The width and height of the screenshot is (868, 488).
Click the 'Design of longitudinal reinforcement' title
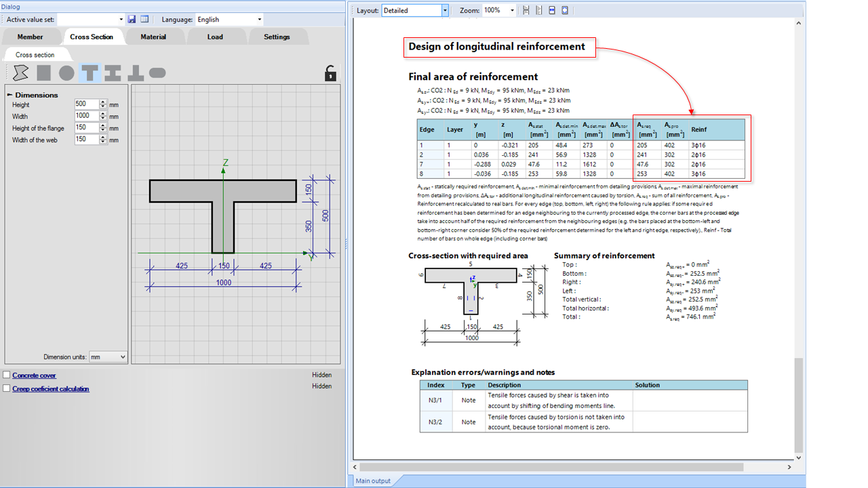(x=496, y=47)
